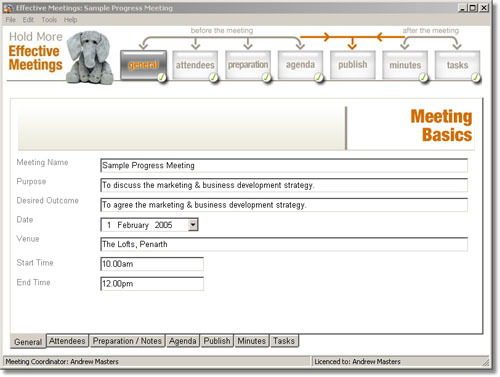Click the elephant mascot image
The image size is (500, 377).
(x=89, y=57)
